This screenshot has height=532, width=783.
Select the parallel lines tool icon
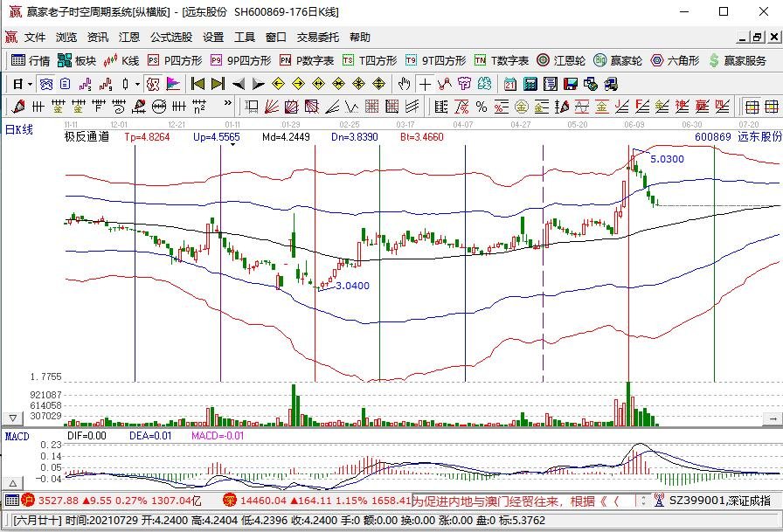click(x=412, y=107)
